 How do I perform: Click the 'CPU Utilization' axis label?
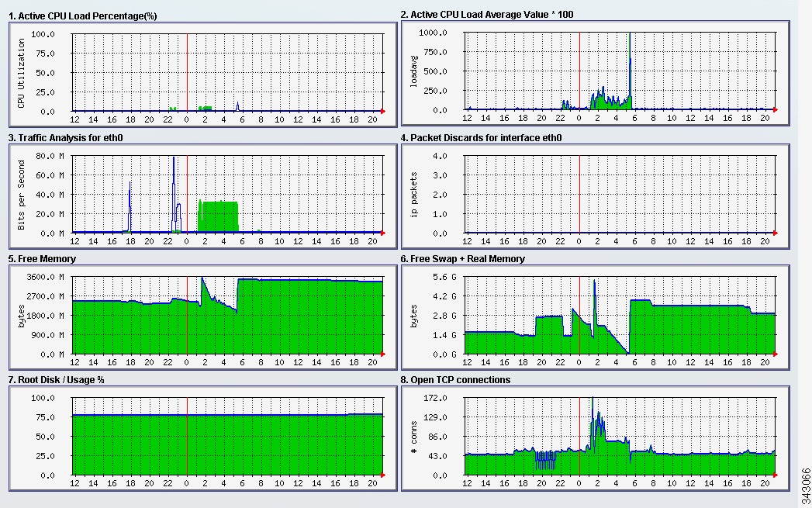21,73
